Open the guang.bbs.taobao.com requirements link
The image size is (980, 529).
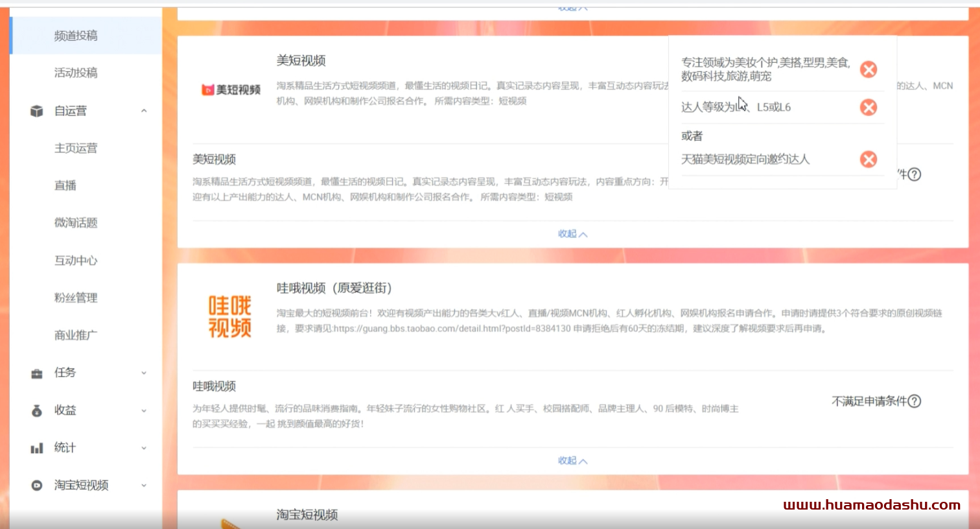pos(452,329)
